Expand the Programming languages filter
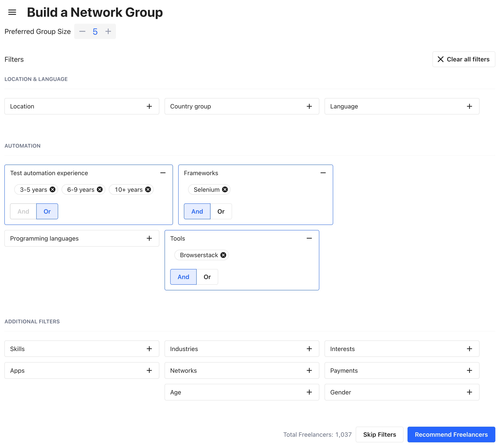Viewport: 499px width, 448px height. pyautogui.click(x=149, y=238)
